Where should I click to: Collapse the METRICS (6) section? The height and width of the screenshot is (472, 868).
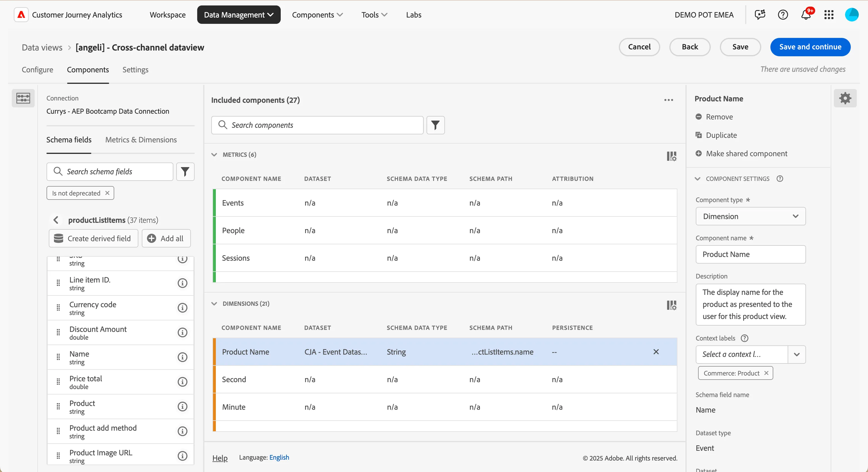pyautogui.click(x=214, y=155)
